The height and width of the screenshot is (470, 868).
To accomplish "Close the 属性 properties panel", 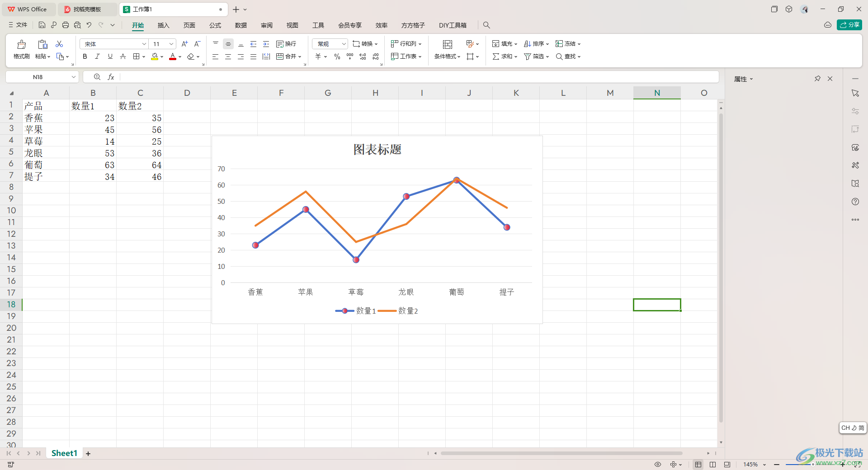I will tap(830, 79).
